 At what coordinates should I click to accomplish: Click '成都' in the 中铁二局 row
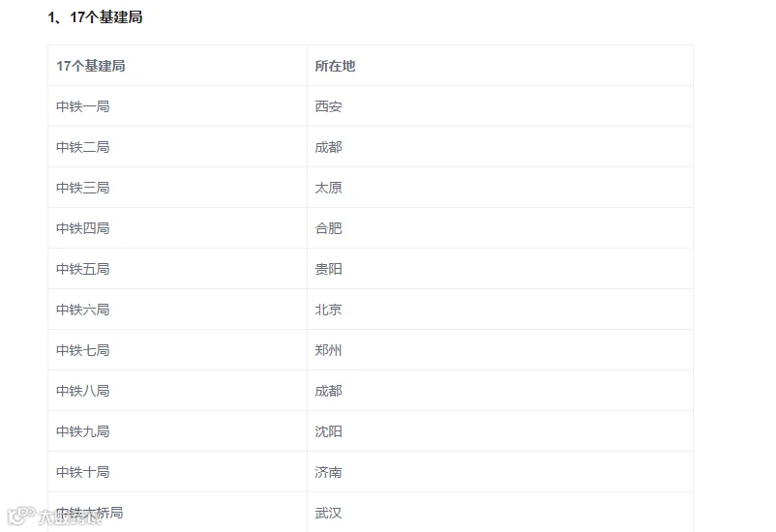[500, 147]
